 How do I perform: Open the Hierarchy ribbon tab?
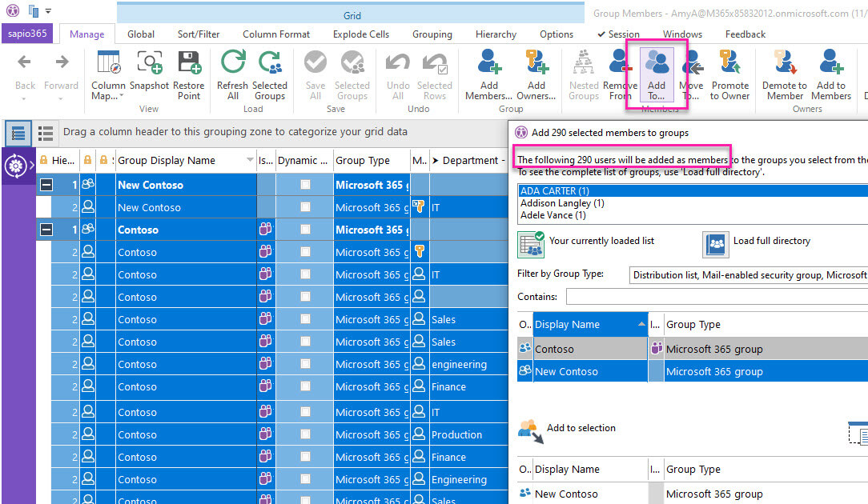point(496,34)
